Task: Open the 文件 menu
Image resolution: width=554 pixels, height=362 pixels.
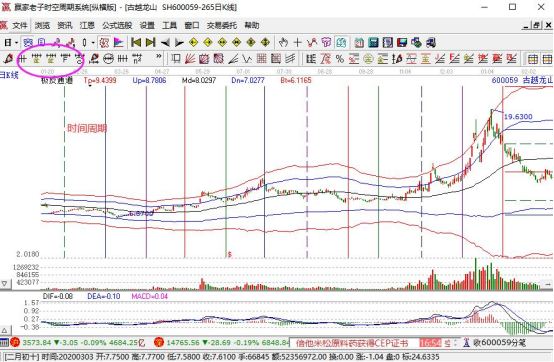Action: coord(19,25)
